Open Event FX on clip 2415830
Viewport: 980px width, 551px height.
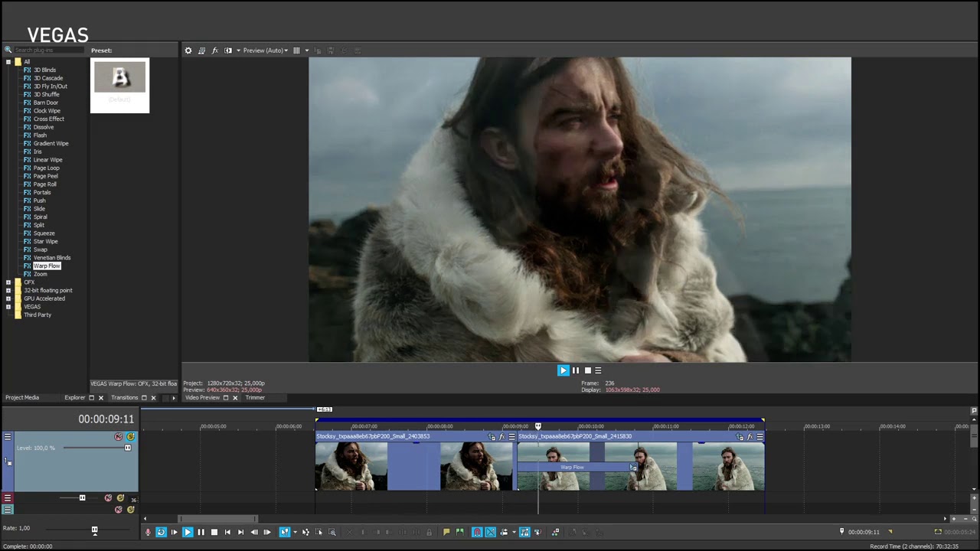(750, 437)
